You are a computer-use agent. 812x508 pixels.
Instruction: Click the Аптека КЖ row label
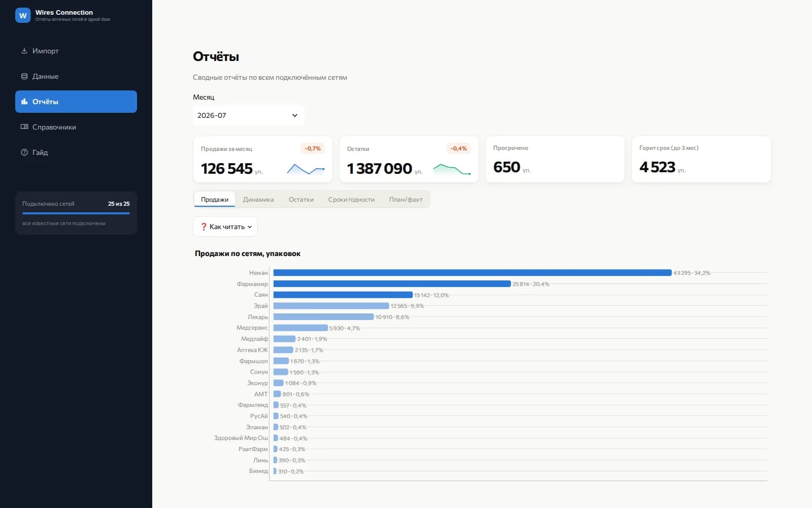pos(252,350)
